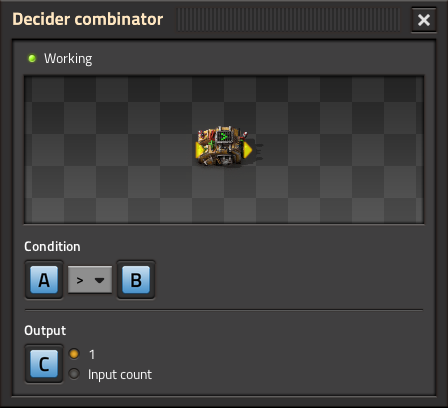Select the signal B condition slot

tap(136, 280)
